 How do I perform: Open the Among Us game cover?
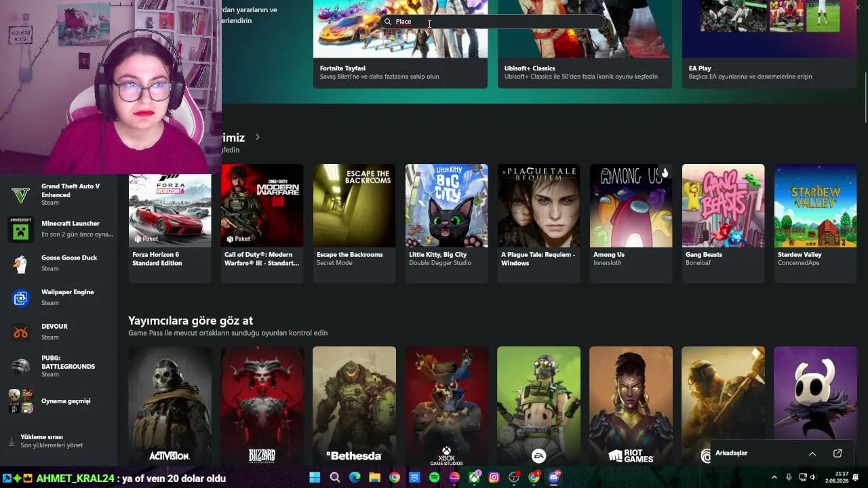pos(631,205)
